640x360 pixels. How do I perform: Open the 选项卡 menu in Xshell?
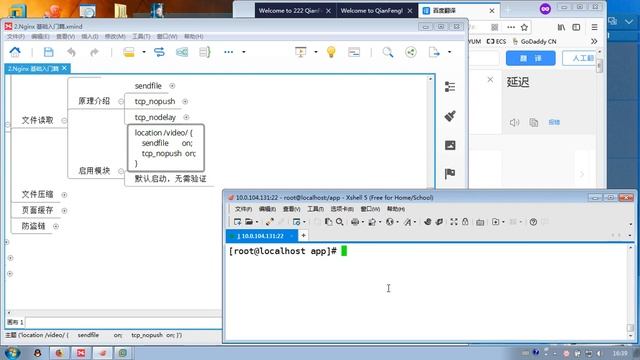[x=342, y=209]
